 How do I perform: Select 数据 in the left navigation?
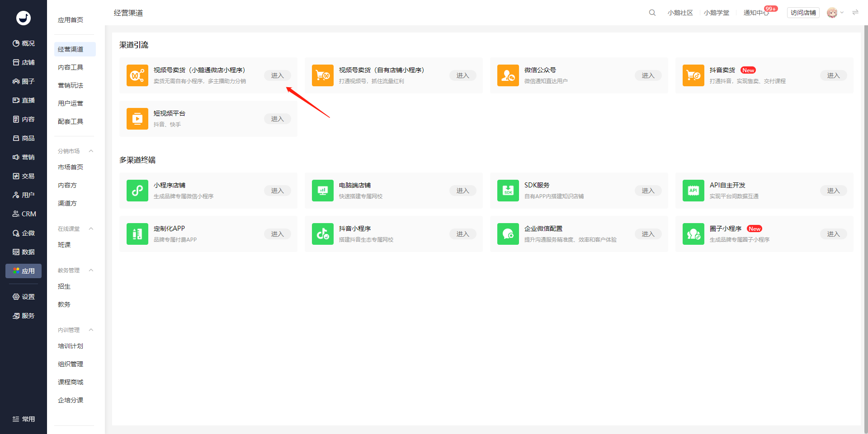[x=24, y=252]
